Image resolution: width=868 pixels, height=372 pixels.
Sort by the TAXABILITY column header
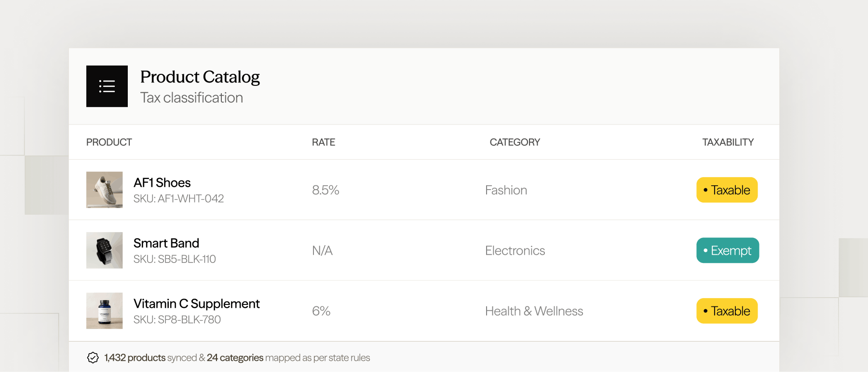tap(728, 142)
